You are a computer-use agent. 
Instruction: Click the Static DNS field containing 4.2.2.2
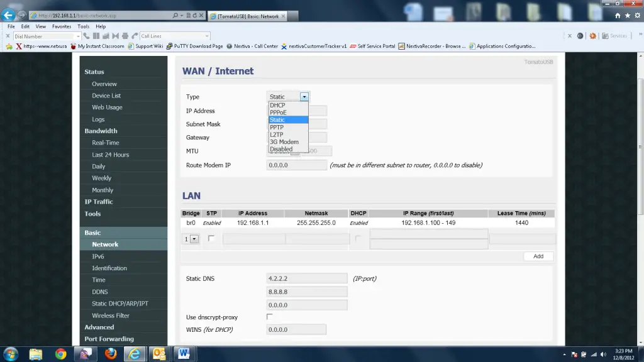[x=307, y=278]
